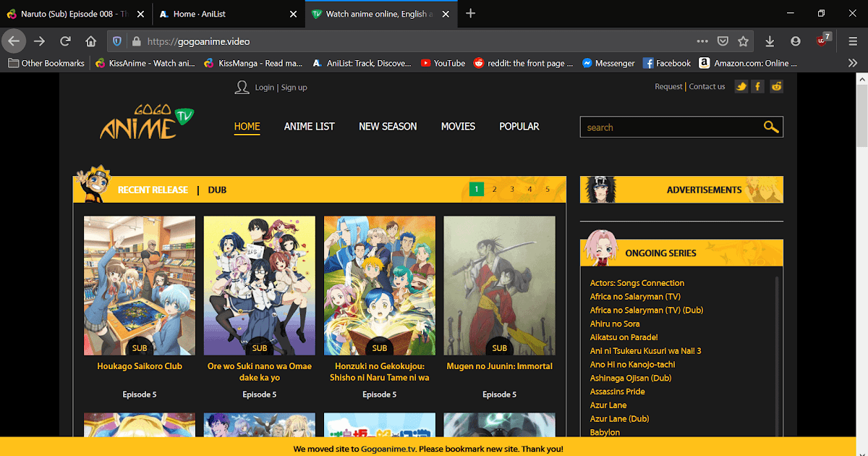Screen dimensions: 868x456
Task: Click the search magnifier icon
Action: 771,127
